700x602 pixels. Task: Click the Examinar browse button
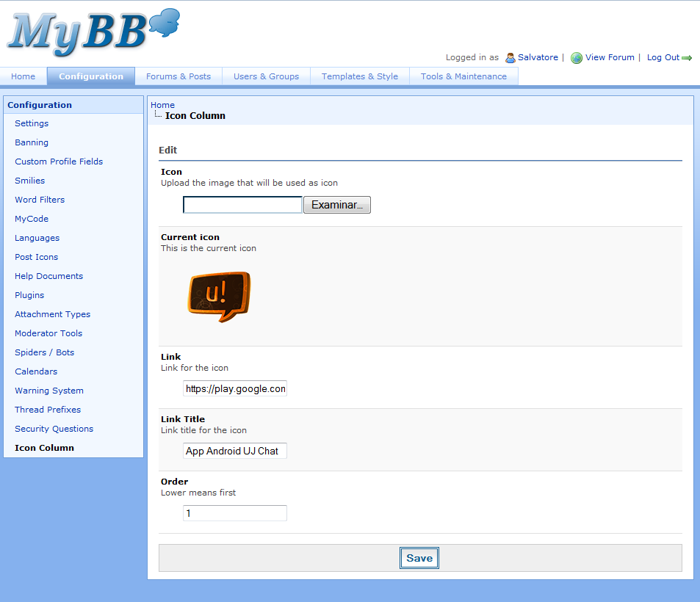[x=337, y=205]
